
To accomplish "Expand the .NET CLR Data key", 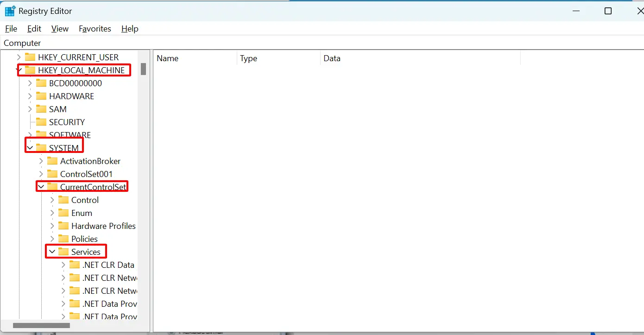I will tap(63, 265).
